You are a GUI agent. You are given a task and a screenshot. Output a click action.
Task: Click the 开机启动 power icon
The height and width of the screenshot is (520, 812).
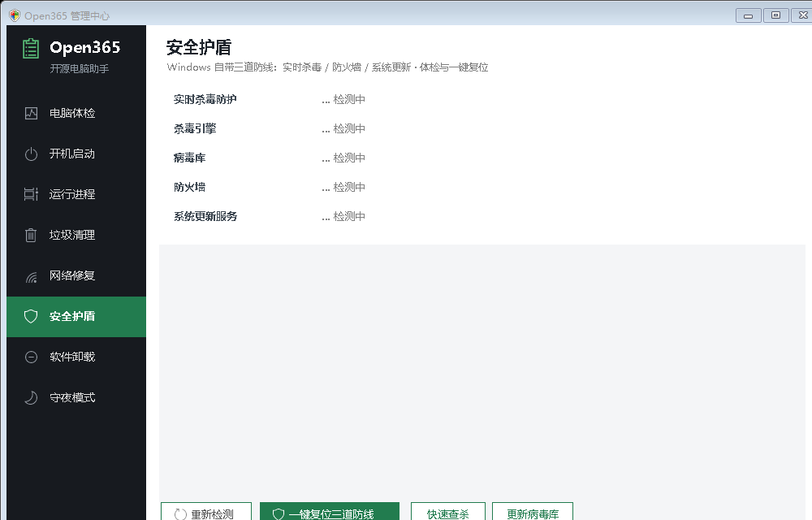pyautogui.click(x=31, y=154)
